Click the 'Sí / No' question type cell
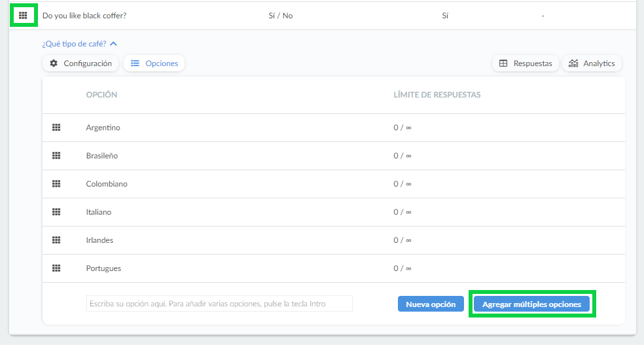644x345 pixels. coord(281,16)
